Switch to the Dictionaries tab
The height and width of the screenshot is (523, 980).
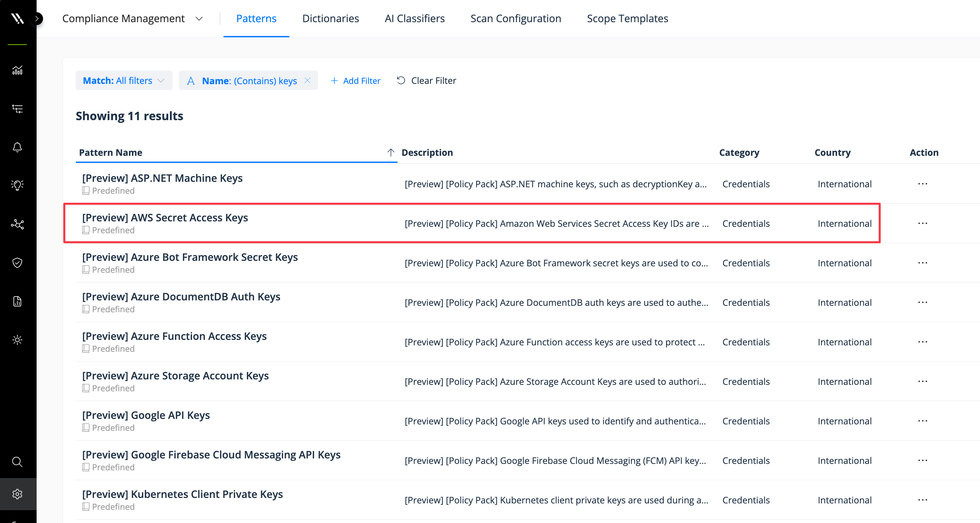pyautogui.click(x=330, y=18)
